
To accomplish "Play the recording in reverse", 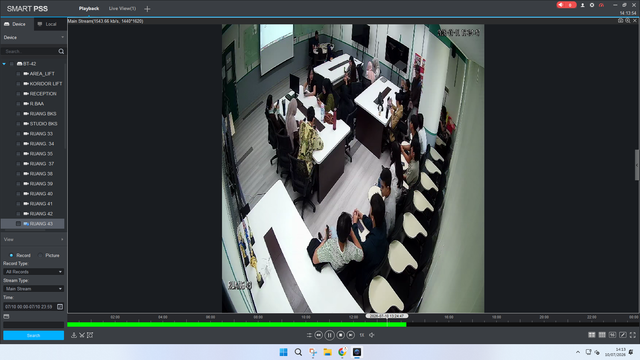I will click(x=318, y=335).
